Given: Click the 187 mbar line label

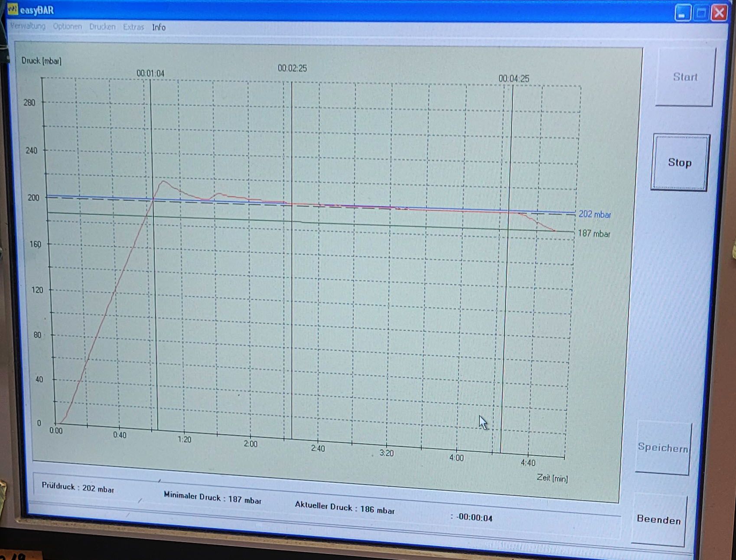Looking at the screenshot, I should 594,234.
